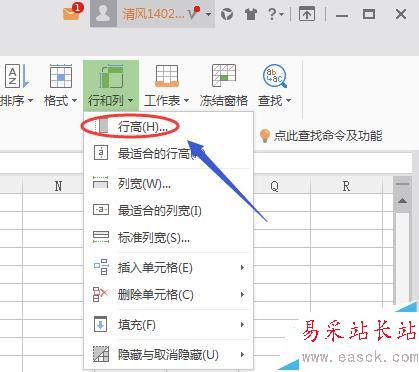This screenshot has width=419, height=372.
Task: Expand the 行和列 dropdown arrow
Action: (x=130, y=100)
